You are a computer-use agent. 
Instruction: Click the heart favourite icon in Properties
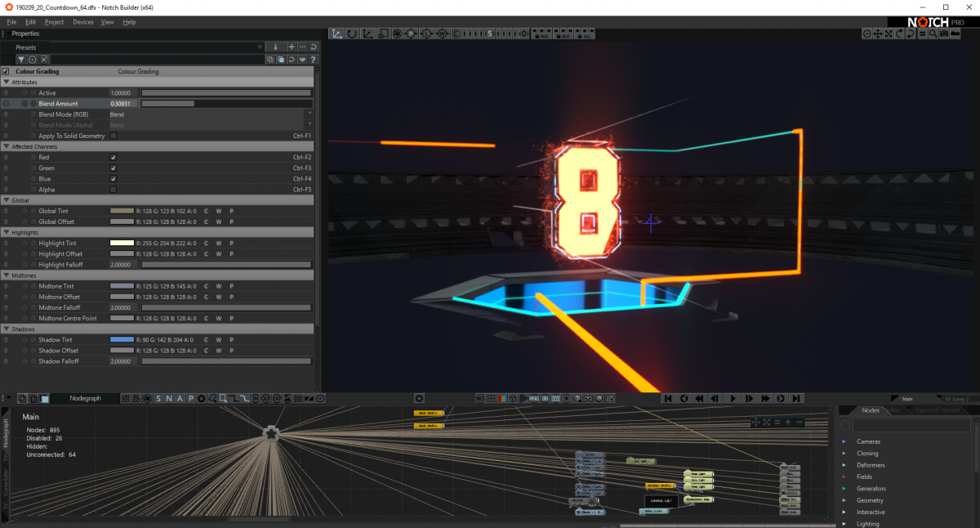point(302,60)
